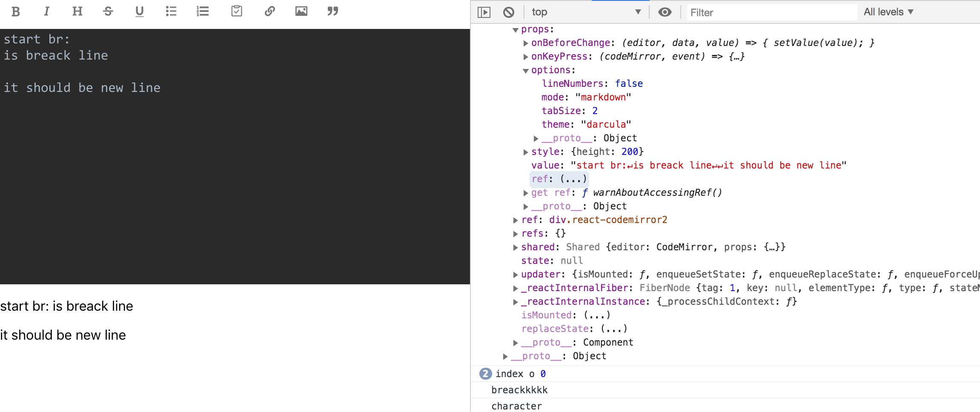This screenshot has height=412, width=980.
Task: Focus the console Filter field
Action: pos(772,12)
